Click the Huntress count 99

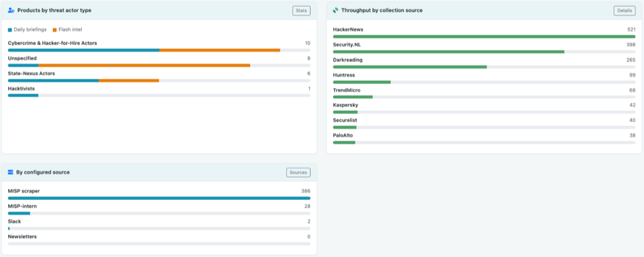point(633,75)
